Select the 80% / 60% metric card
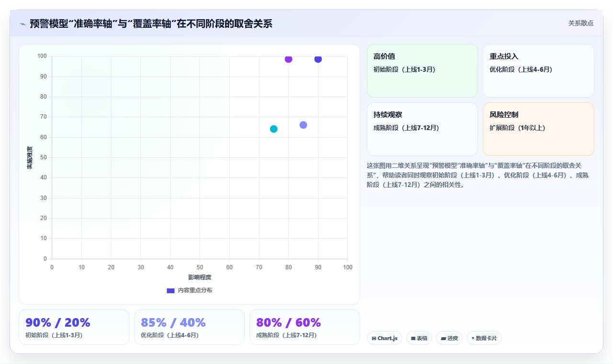The image size is (613, 364). (x=305, y=327)
